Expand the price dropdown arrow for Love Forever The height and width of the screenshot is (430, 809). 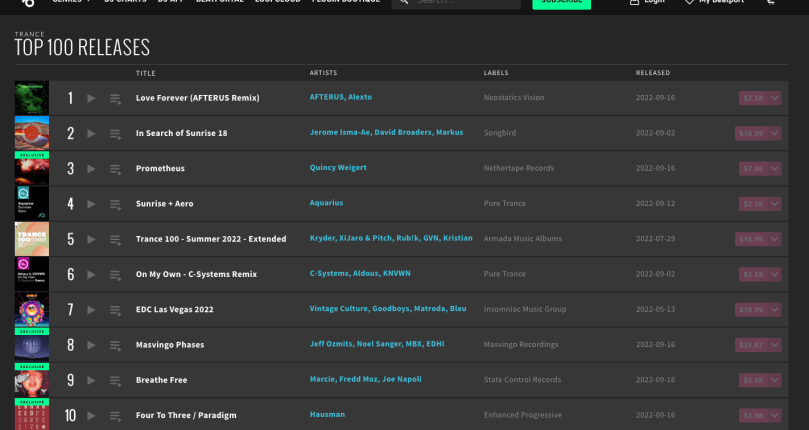[x=775, y=98]
